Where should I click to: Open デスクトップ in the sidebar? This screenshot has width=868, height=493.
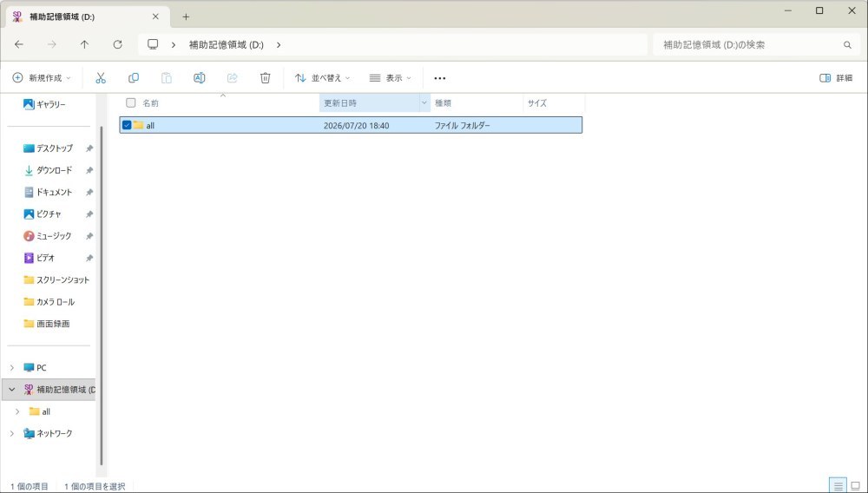[x=48, y=148]
